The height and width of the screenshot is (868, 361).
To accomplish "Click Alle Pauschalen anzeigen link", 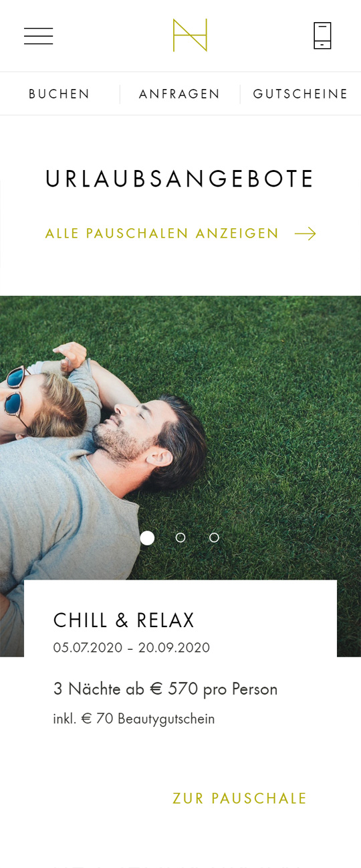I will pyautogui.click(x=162, y=234).
